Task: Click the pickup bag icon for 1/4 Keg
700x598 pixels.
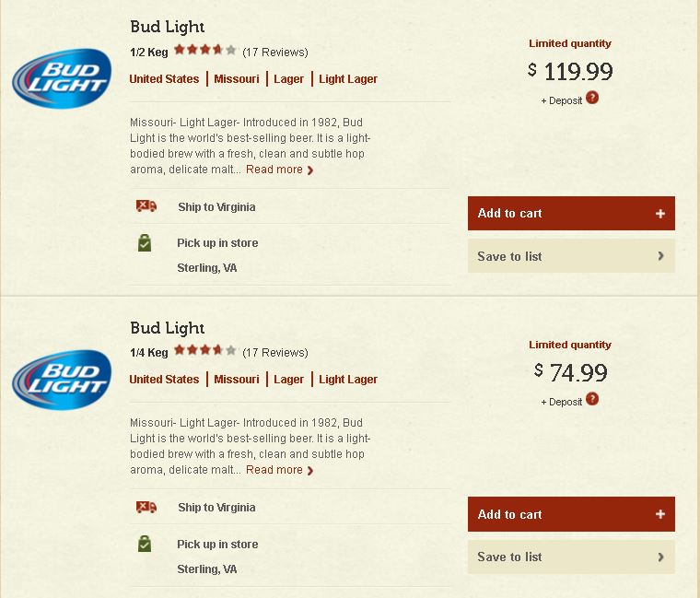Action: click(x=145, y=544)
